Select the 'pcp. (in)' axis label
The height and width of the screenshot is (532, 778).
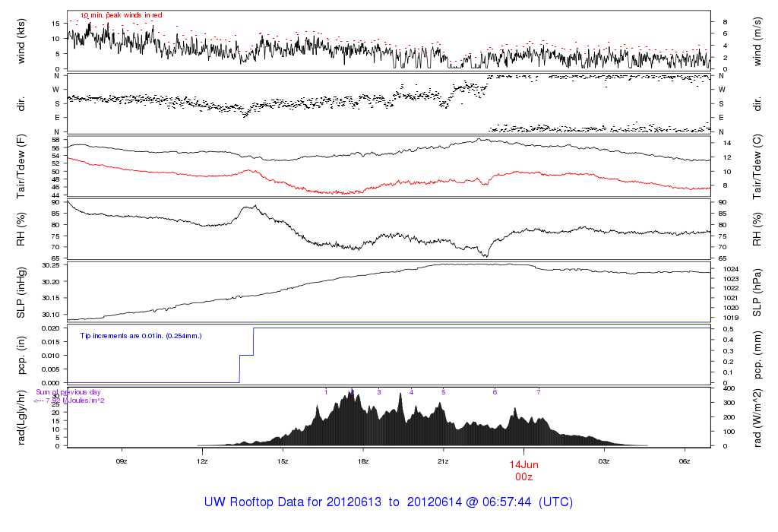[x=21, y=355]
